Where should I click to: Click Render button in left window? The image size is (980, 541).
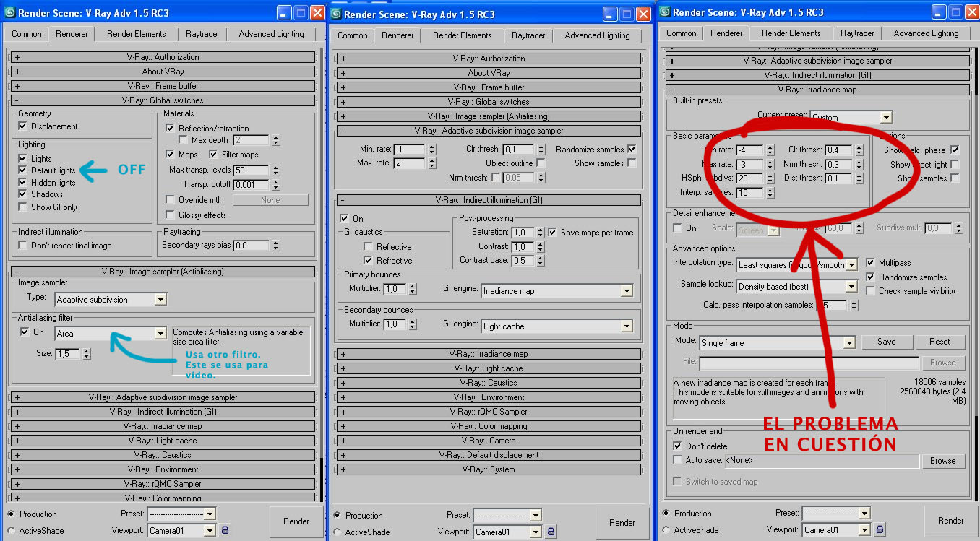click(296, 521)
